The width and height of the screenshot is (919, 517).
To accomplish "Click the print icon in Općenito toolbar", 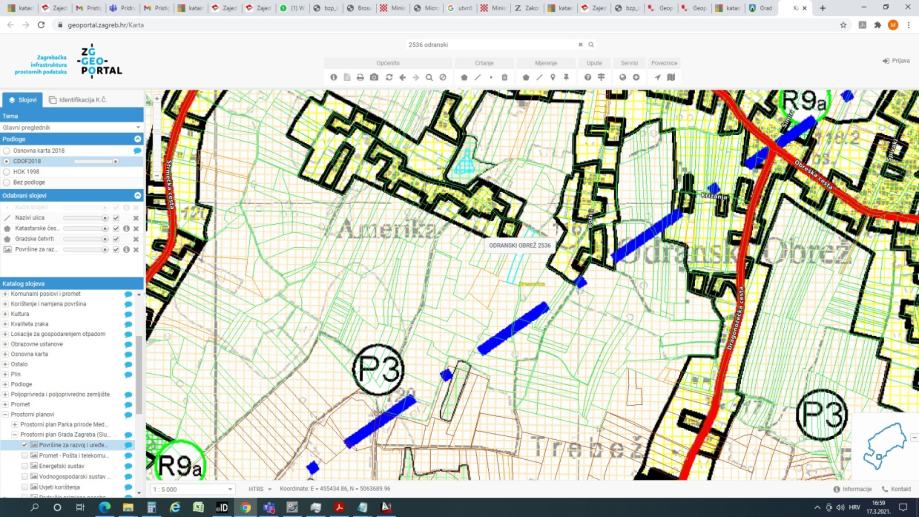I will click(360, 77).
